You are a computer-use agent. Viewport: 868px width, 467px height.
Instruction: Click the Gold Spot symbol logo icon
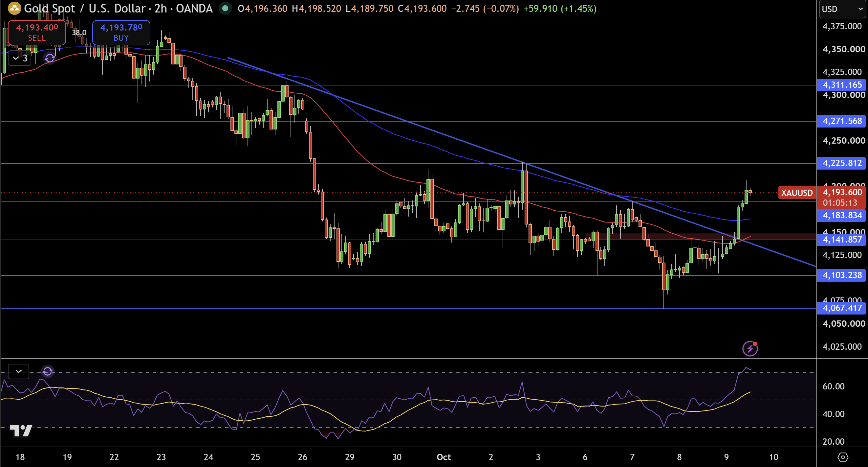(14, 9)
